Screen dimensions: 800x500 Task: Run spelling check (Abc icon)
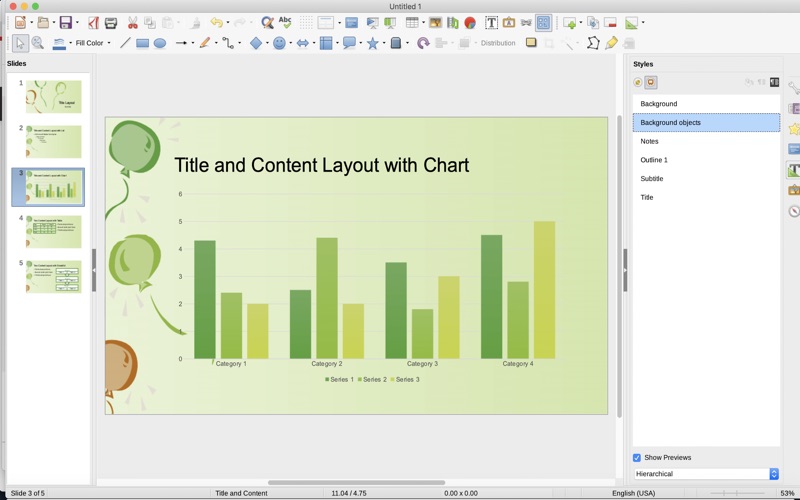point(285,22)
